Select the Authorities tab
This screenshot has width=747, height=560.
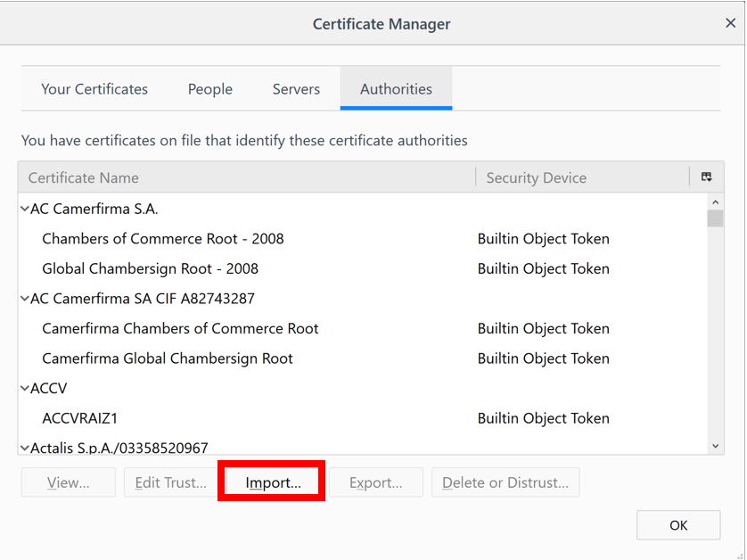click(396, 89)
